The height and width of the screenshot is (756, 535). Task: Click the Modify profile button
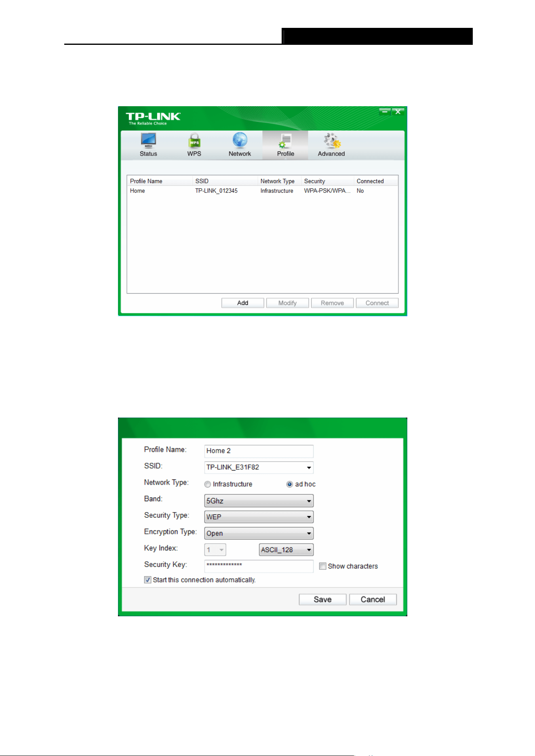[x=288, y=303]
